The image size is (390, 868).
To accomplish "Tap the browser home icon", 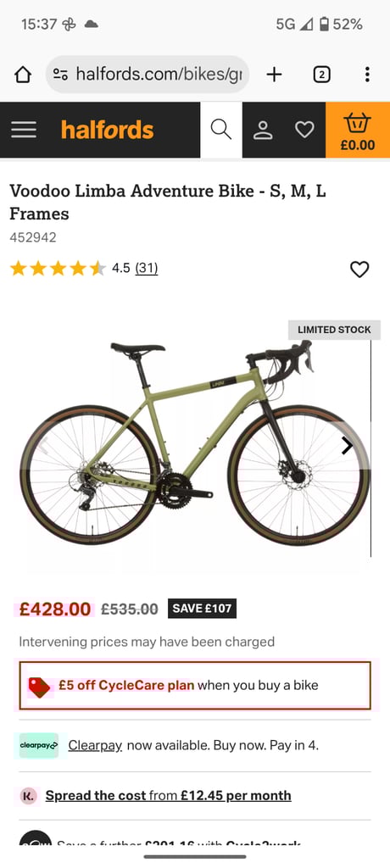I will (x=23, y=75).
